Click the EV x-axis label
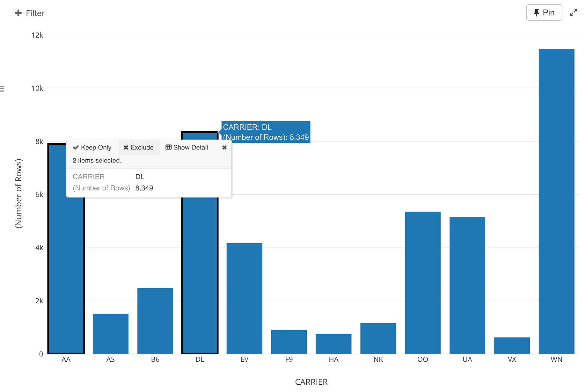 245,359
